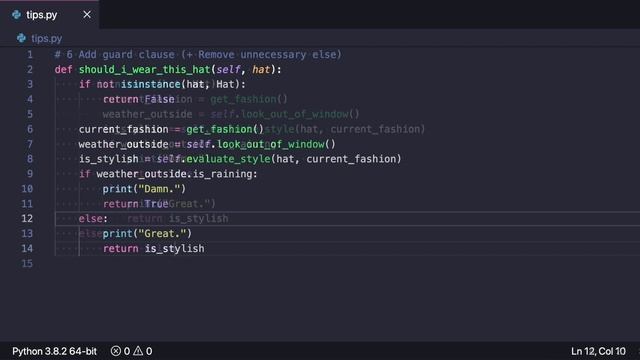Click 'return is_stylish' on line 14
The height and width of the screenshot is (360, 640).
click(153, 249)
